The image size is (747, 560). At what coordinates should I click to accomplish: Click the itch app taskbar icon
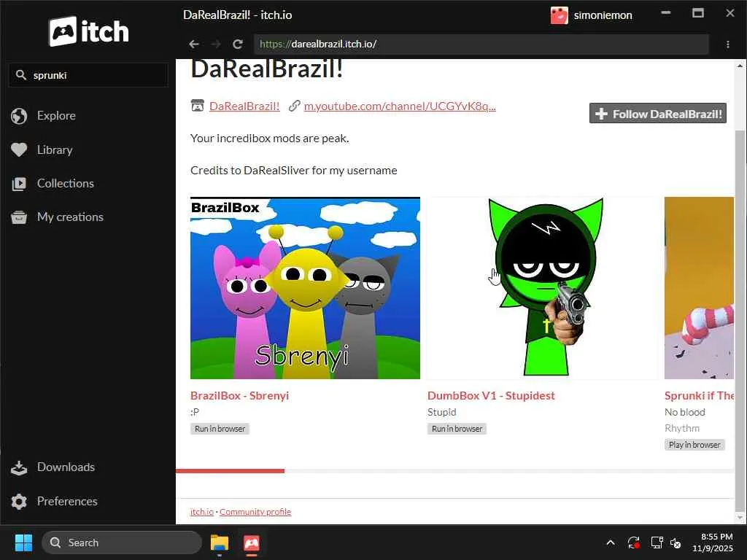click(252, 542)
